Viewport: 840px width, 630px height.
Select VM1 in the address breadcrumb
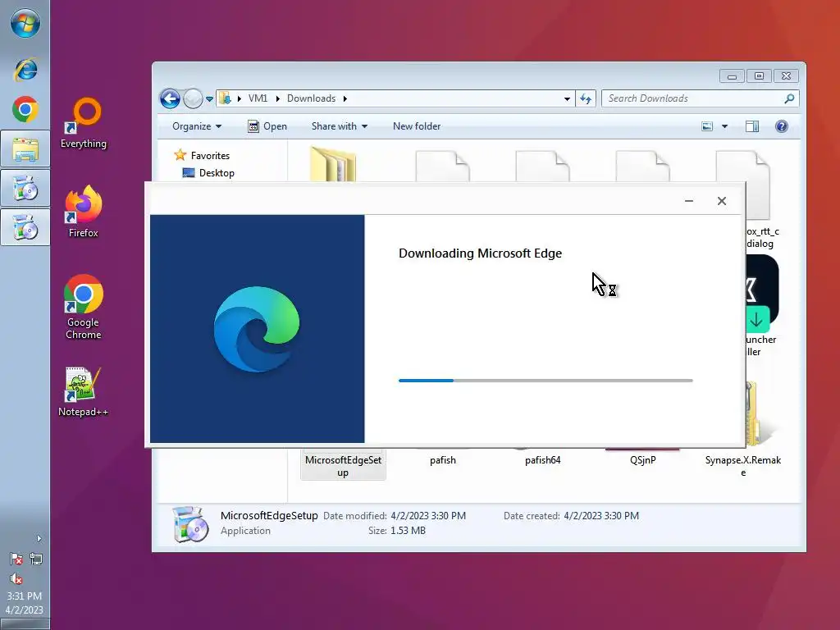[258, 98]
